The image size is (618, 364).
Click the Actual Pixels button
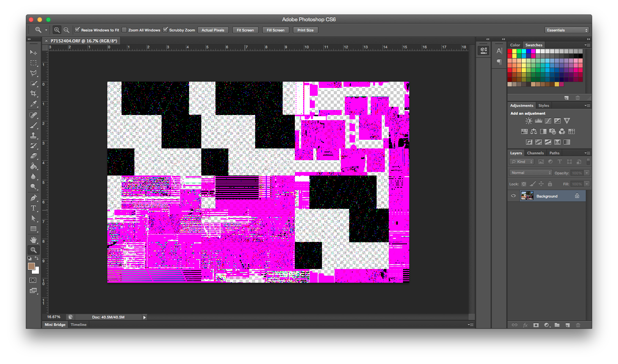click(x=213, y=30)
